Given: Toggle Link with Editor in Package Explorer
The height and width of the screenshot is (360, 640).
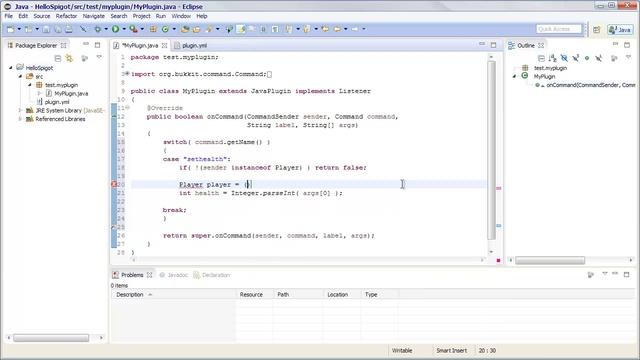Looking at the screenshot, I should [x=69, y=58].
